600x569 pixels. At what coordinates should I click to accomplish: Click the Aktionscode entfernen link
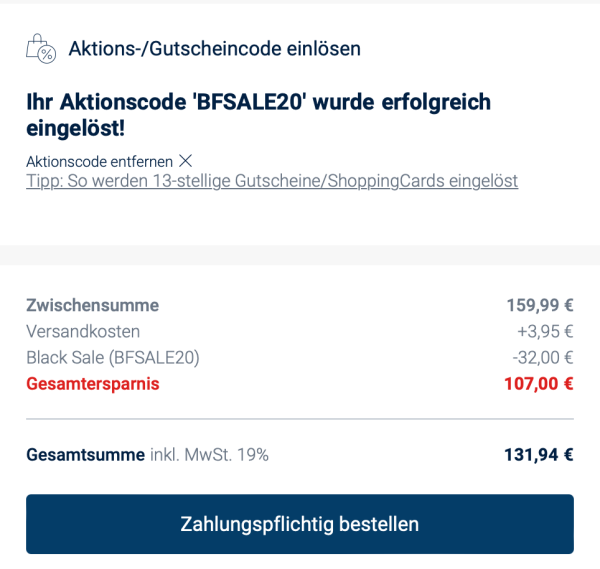point(100,161)
